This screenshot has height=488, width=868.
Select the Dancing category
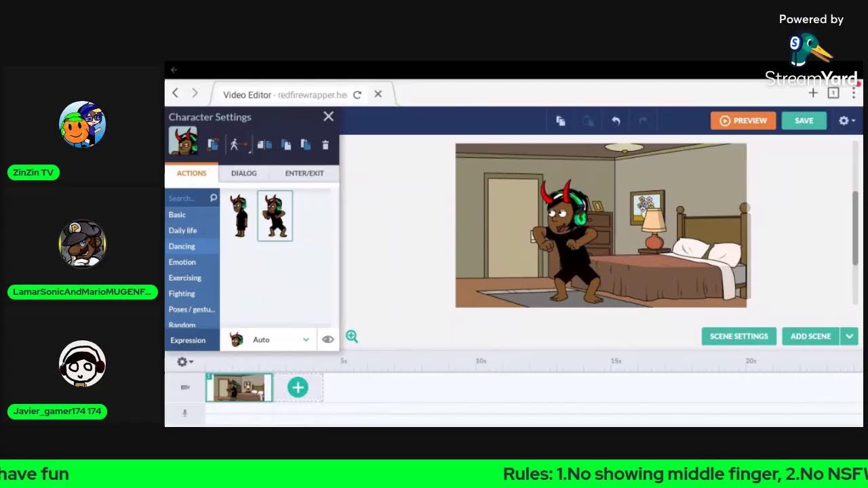[x=193, y=246]
